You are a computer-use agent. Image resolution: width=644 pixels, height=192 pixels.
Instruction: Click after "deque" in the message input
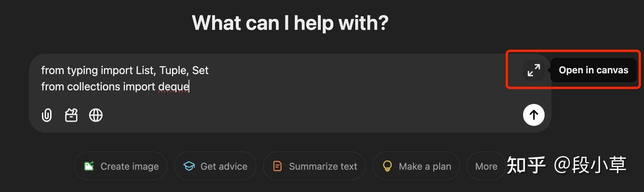pos(189,87)
